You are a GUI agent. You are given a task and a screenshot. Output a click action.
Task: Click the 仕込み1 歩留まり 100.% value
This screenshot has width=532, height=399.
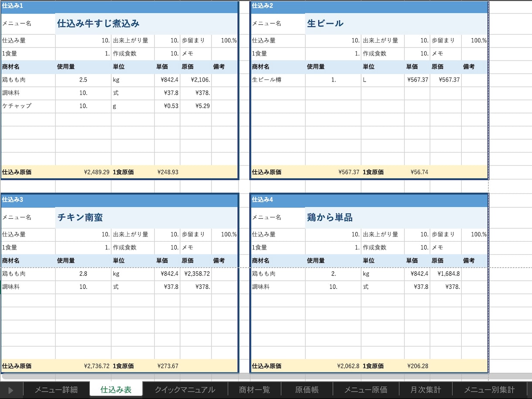tap(225, 41)
